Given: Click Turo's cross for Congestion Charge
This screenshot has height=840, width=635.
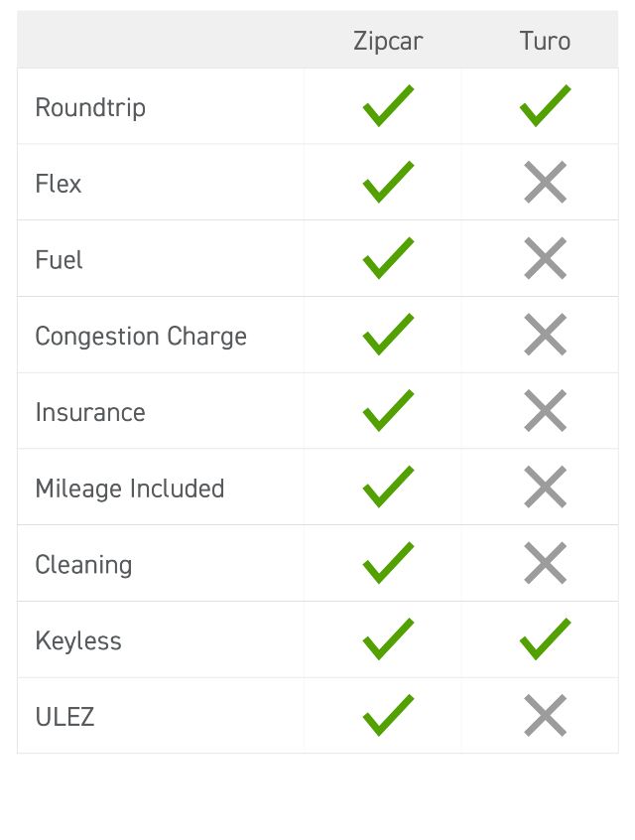Looking at the screenshot, I should (545, 336).
